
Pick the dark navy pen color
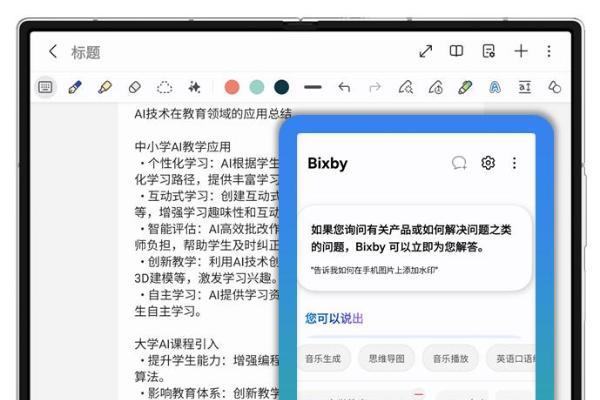282,87
